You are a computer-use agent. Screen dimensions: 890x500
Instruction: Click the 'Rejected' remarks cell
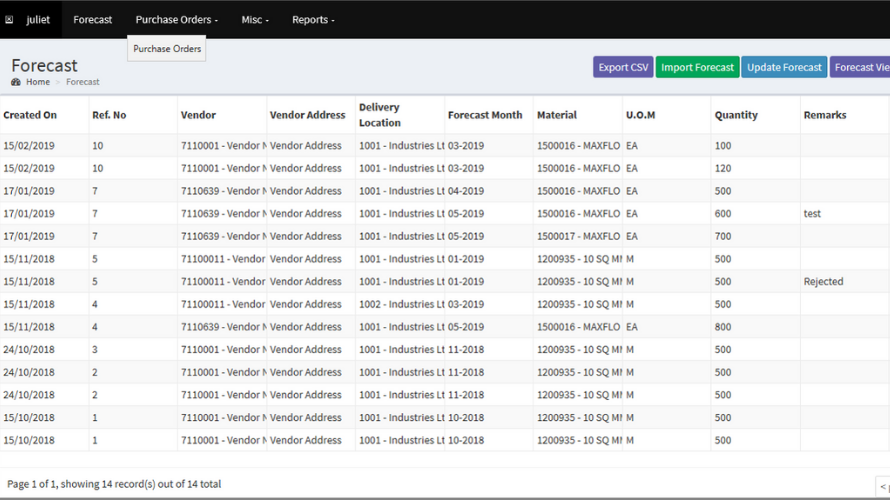[844, 281]
